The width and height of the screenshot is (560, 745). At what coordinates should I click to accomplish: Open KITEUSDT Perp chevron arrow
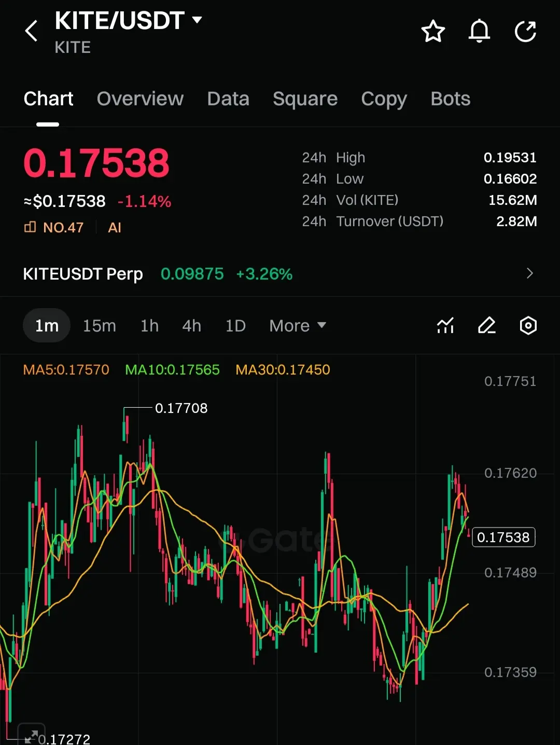(529, 273)
